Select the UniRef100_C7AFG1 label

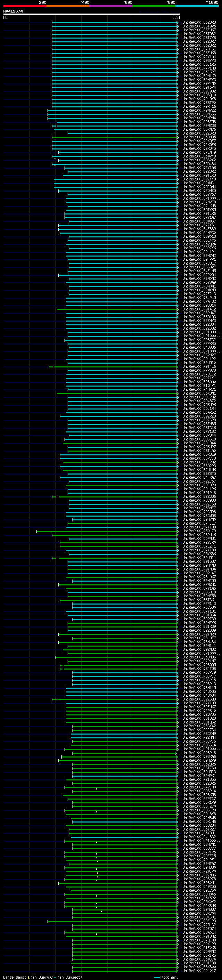pyautogui.click(x=199, y=49)
